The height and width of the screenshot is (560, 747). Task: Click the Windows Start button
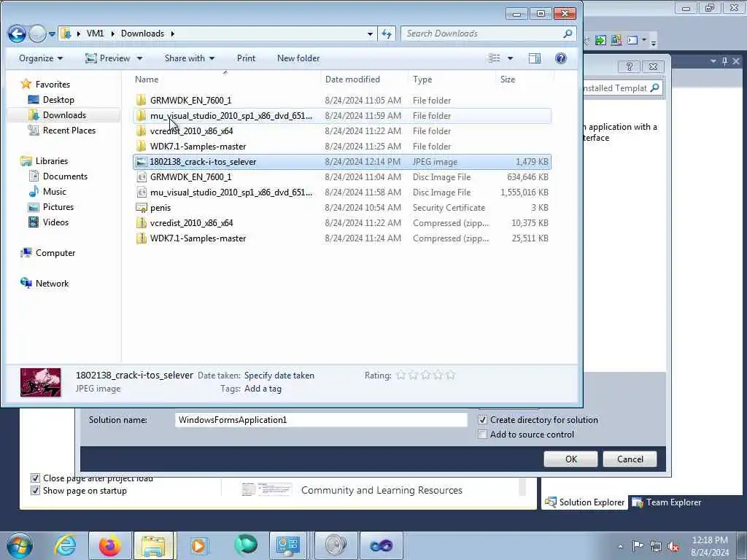[x=20, y=545]
